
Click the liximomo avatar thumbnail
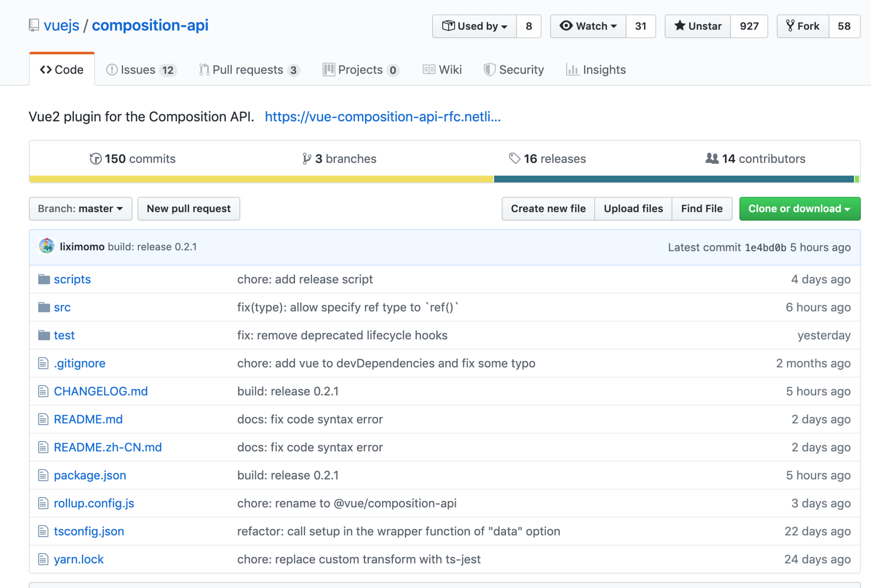point(47,247)
